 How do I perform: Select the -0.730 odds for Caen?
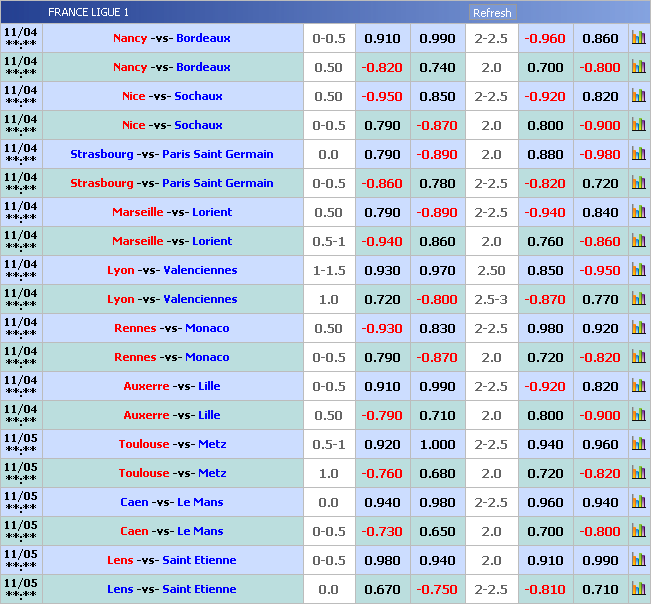[382, 531]
